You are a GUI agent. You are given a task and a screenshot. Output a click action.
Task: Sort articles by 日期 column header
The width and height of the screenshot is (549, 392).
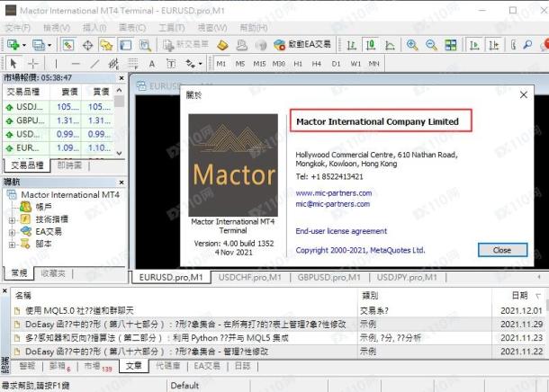coord(519,296)
